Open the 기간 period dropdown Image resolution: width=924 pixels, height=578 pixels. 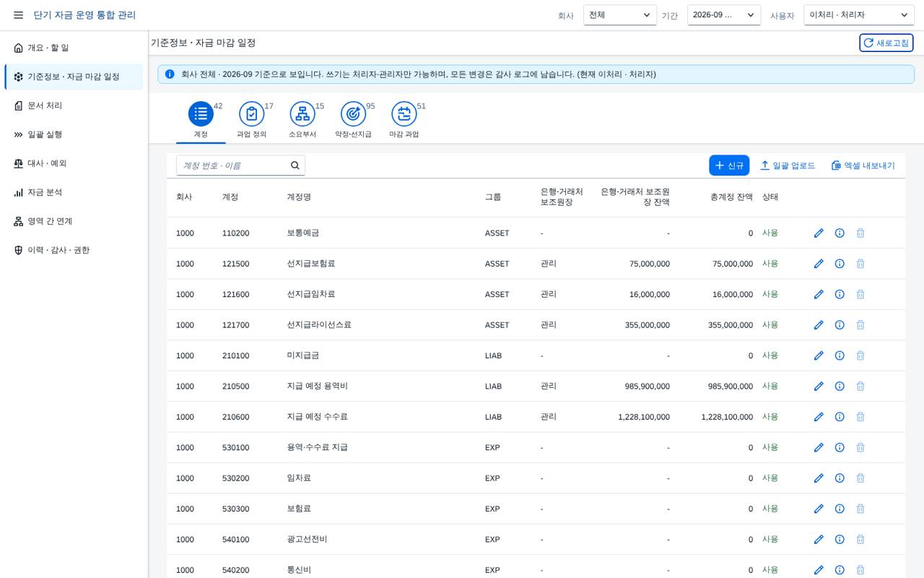pyautogui.click(x=724, y=15)
